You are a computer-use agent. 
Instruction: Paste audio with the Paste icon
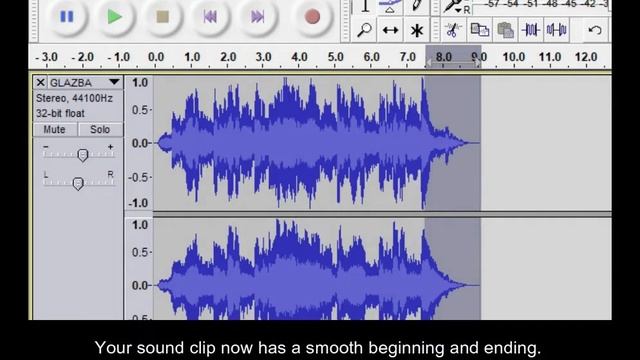(x=505, y=30)
